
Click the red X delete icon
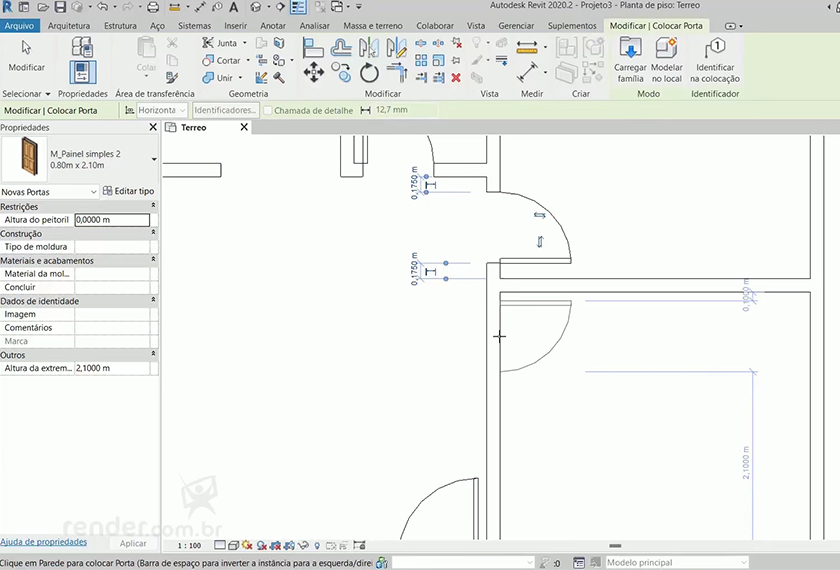456,77
